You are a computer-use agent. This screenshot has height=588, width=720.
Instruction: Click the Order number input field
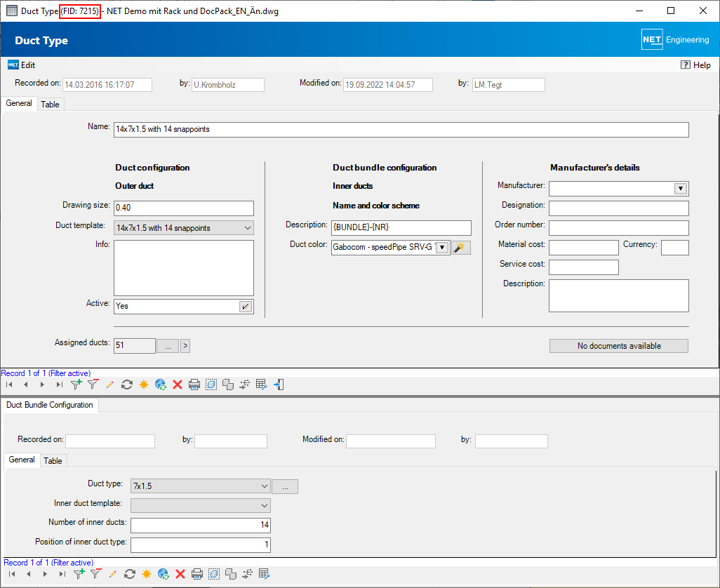[x=619, y=228]
